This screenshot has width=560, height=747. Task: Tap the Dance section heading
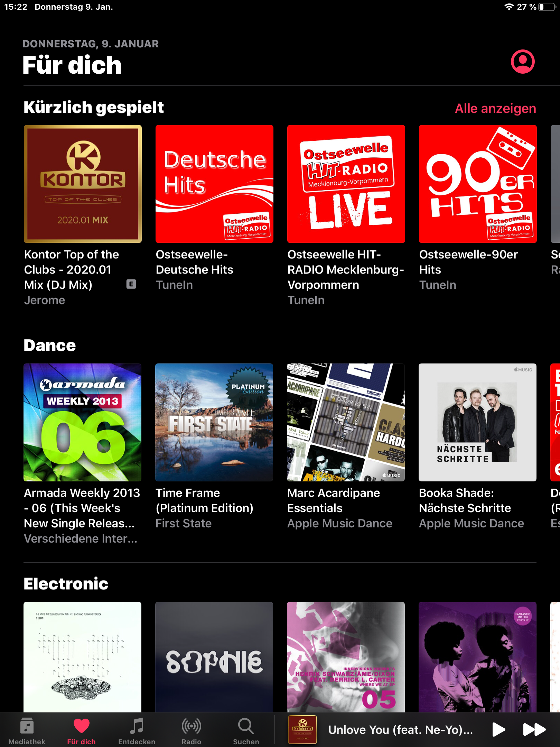click(x=50, y=345)
